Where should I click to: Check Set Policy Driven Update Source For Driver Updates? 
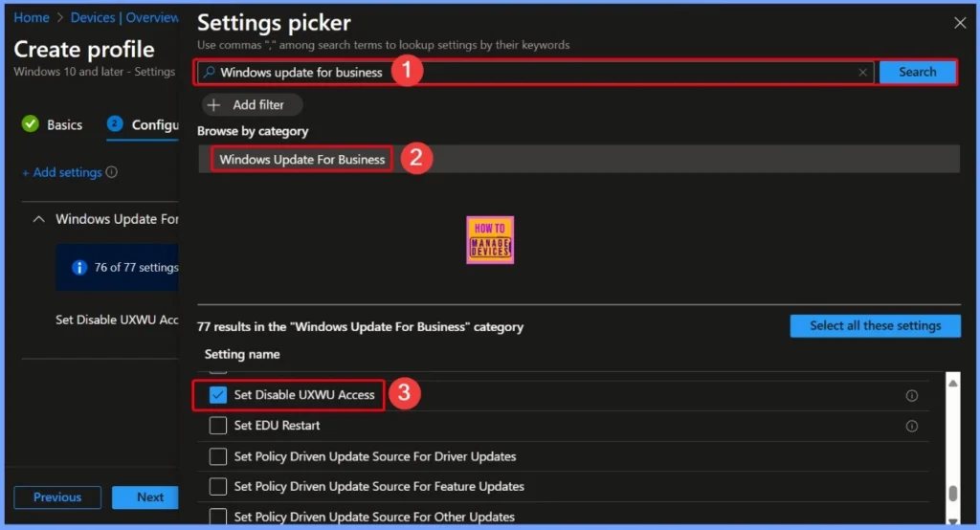217,456
